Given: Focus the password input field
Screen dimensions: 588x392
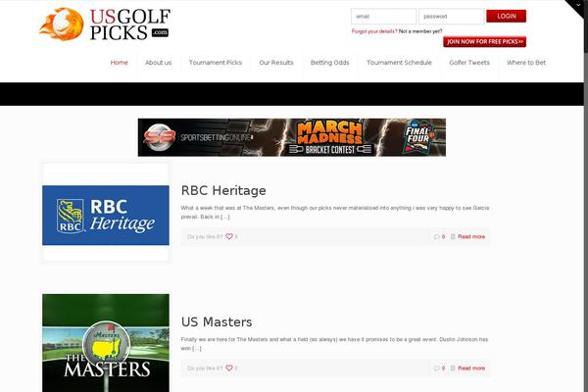Looking at the screenshot, I should 452,17.
